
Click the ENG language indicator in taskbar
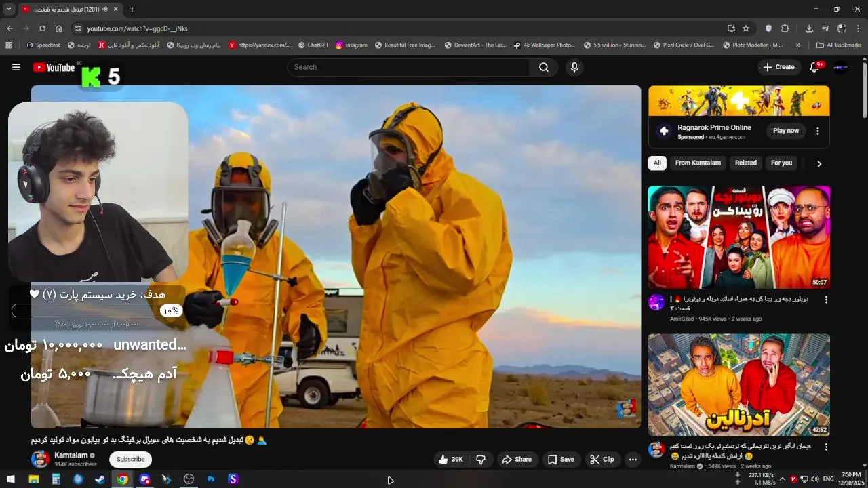click(x=828, y=479)
